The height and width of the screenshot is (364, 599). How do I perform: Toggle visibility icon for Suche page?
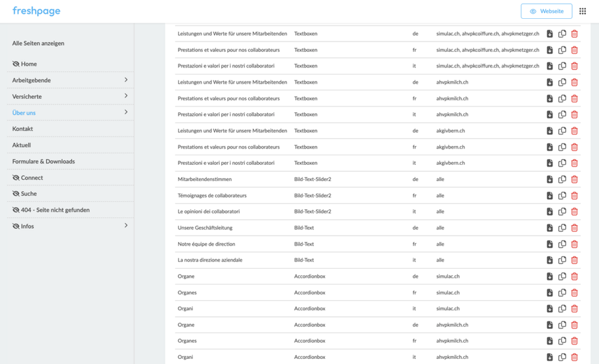16,194
